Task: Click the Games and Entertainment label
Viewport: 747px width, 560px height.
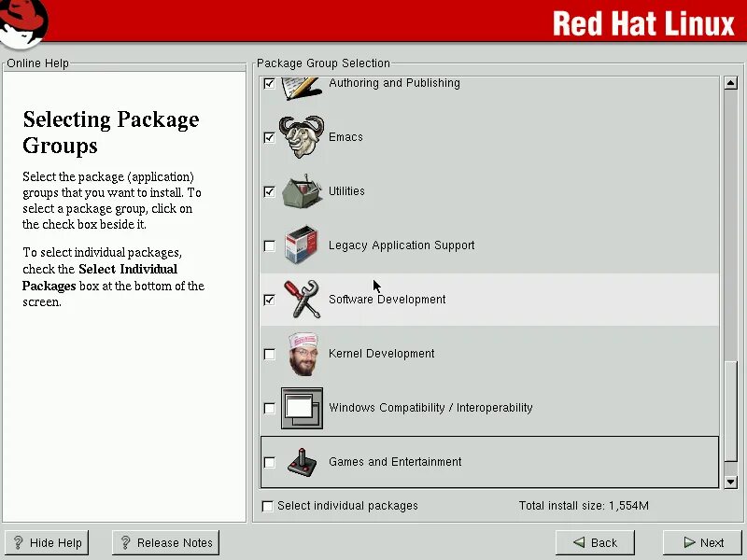Action: [x=395, y=462]
